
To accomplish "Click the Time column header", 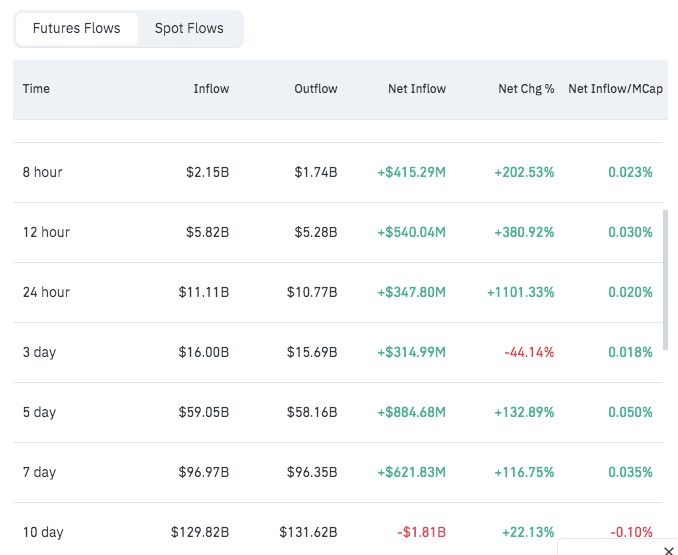I will click(36, 89).
